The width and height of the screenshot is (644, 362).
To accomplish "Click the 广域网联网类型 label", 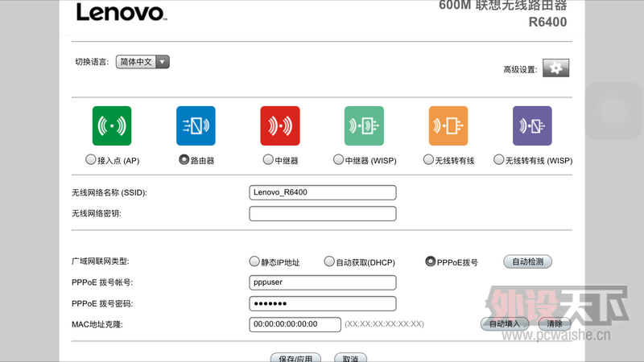I will (101, 261).
